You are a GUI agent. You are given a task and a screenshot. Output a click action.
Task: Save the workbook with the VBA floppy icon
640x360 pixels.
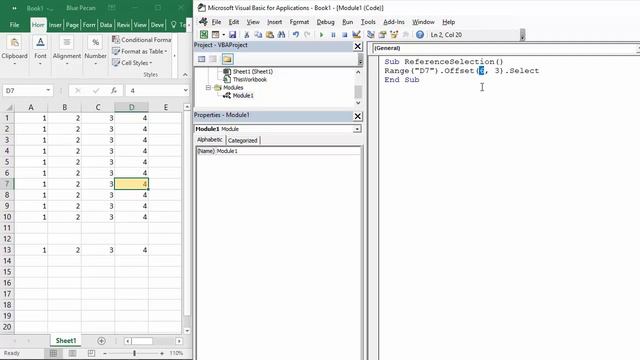pos(232,35)
